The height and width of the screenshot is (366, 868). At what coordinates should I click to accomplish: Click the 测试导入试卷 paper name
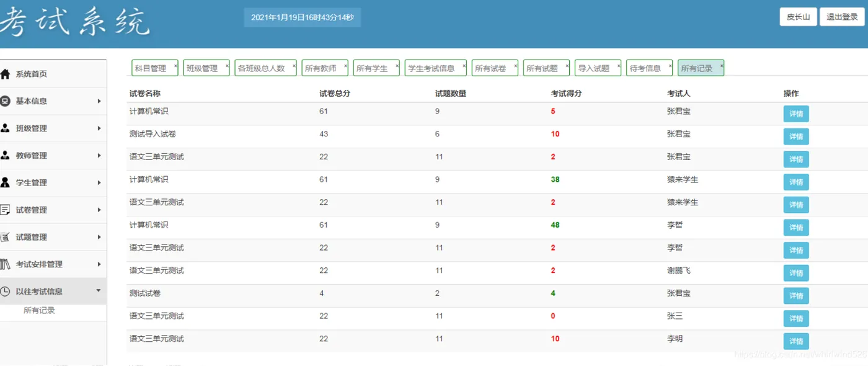[153, 134]
